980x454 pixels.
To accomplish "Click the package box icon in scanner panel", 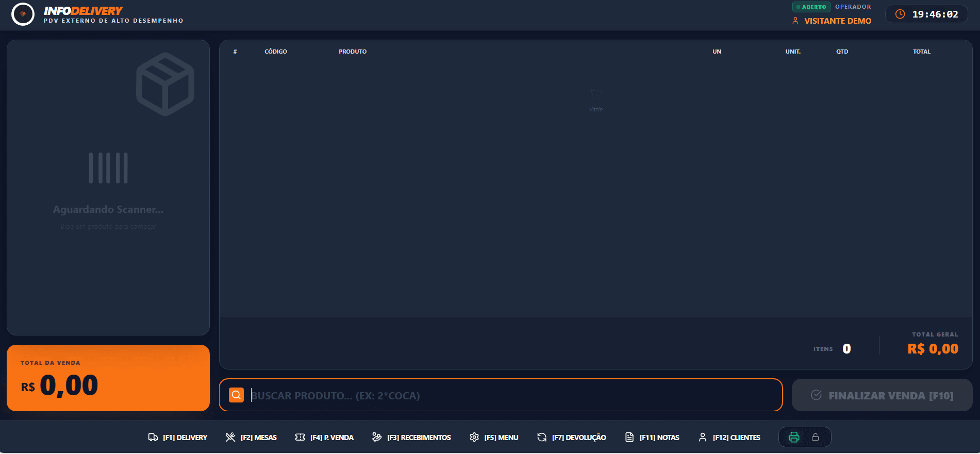I will (x=165, y=84).
